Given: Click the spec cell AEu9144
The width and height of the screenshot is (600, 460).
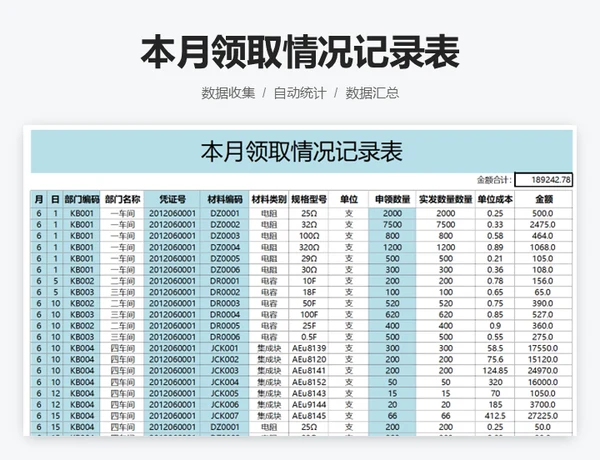Looking at the screenshot, I should pos(309,405).
